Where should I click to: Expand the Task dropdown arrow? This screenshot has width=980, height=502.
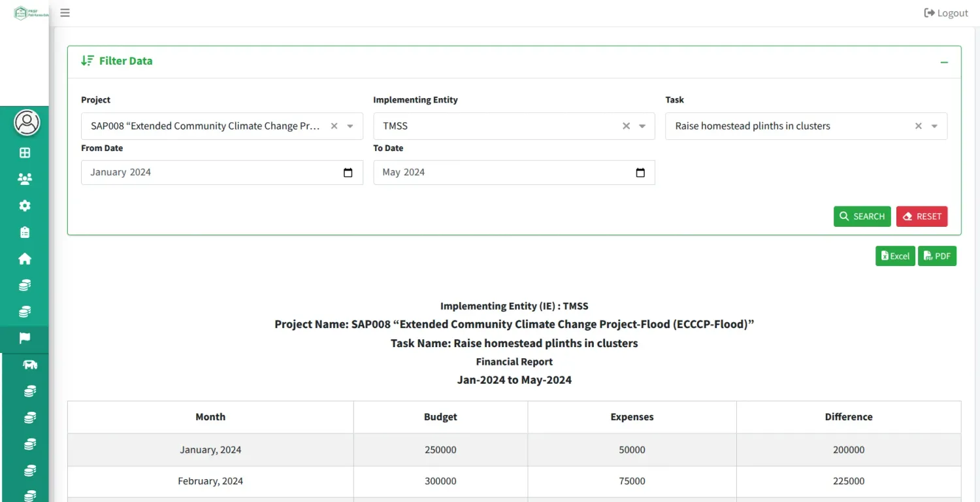pos(934,126)
